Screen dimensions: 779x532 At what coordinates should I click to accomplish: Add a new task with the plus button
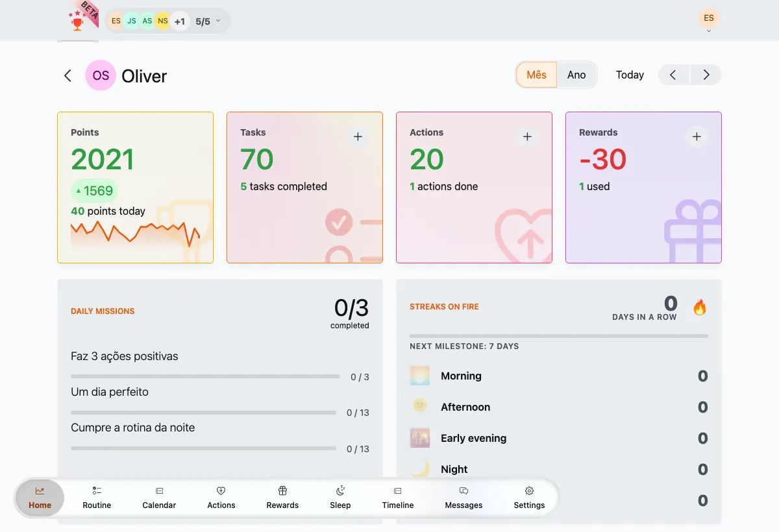coord(358,137)
